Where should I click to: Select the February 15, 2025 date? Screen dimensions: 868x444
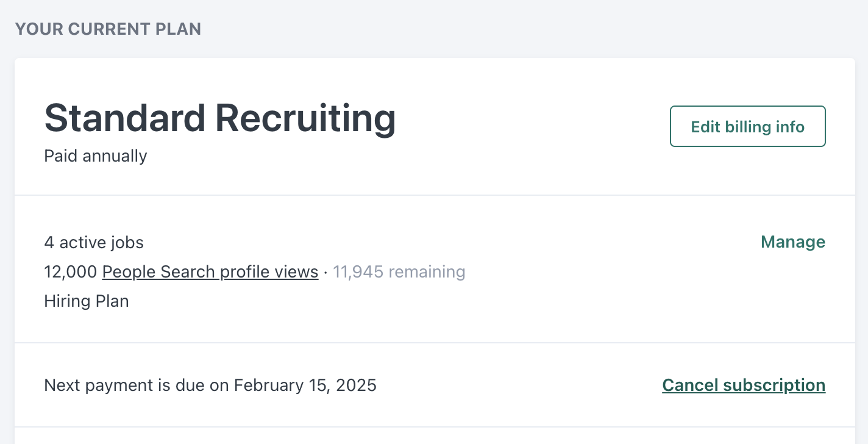[x=305, y=385]
